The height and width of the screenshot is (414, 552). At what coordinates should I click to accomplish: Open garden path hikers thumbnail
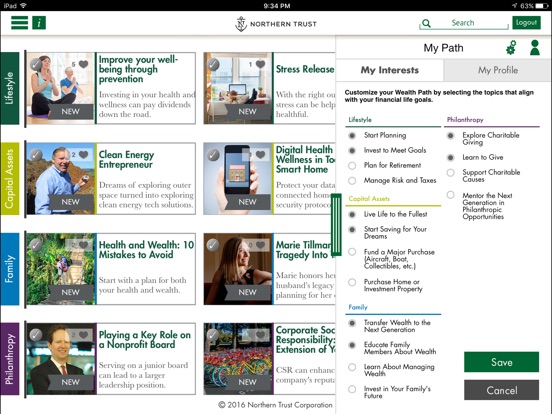point(61,269)
